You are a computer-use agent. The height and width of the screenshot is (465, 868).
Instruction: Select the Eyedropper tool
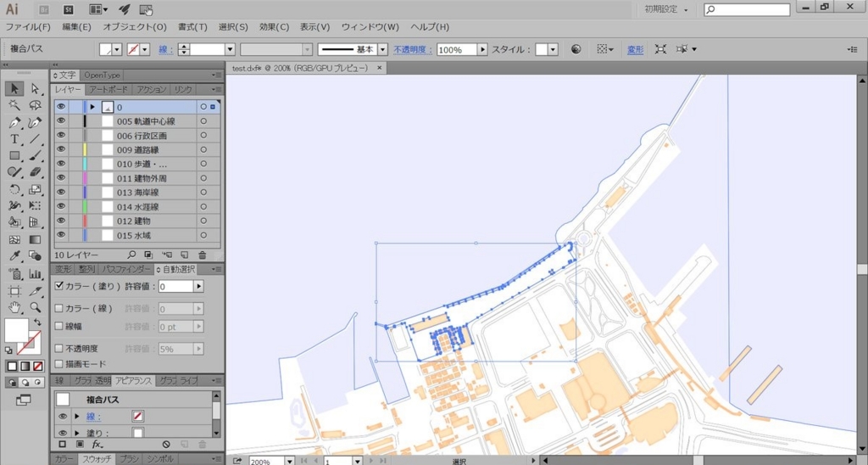click(x=14, y=256)
